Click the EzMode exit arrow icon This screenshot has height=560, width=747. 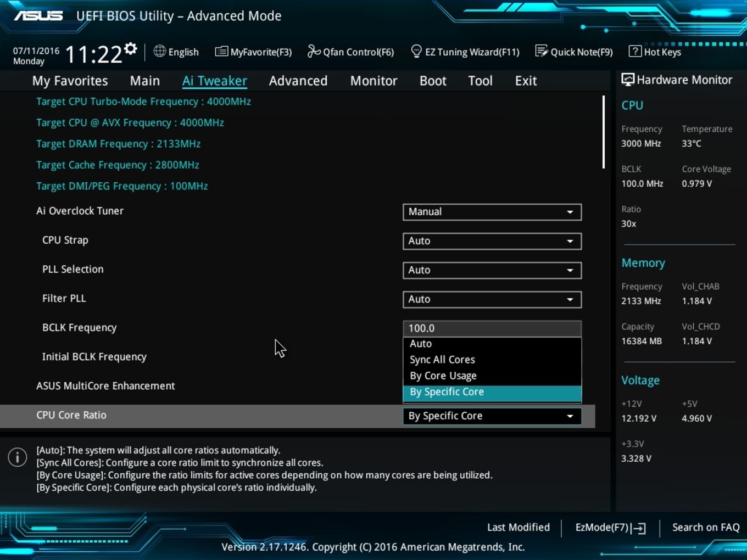639,528
